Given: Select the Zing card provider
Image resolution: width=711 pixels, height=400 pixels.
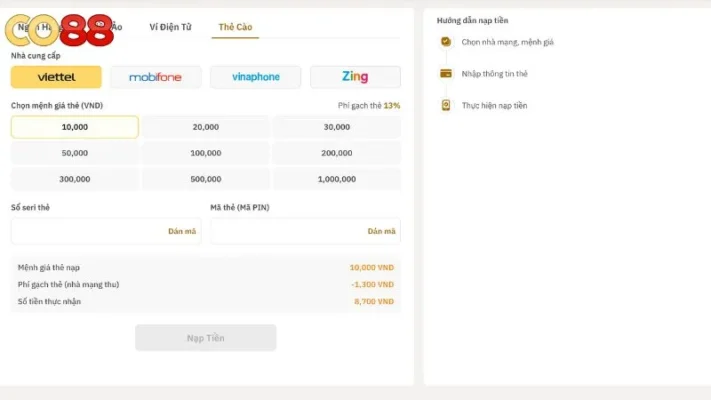Looking at the screenshot, I should (355, 77).
